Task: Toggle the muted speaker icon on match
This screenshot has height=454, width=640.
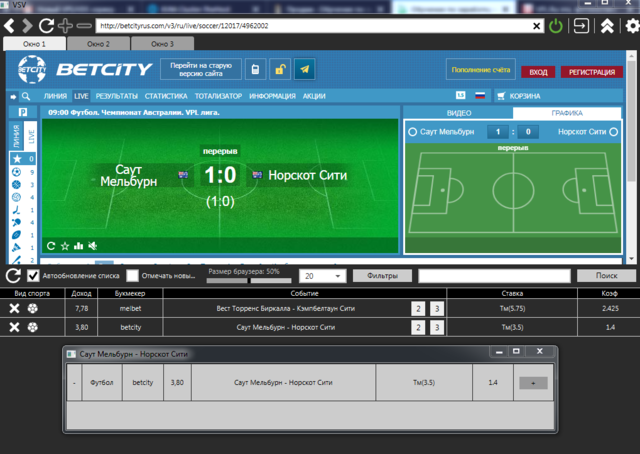Action: click(93, 246)
